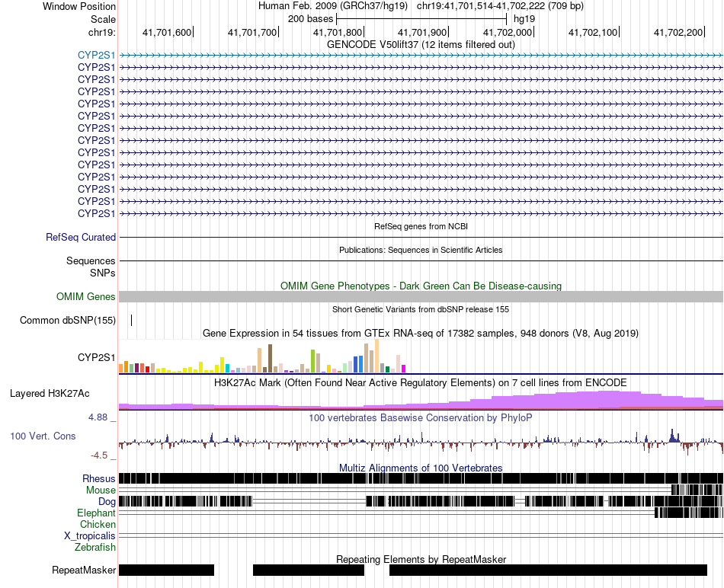724x588 pixels.
Task: Click the longest RepeatMasker black block
Action: pyautogui.click(x=548, y=570)
